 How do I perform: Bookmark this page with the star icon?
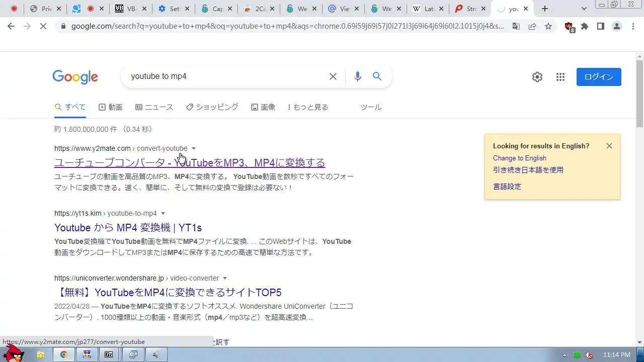tap(548, 26)
